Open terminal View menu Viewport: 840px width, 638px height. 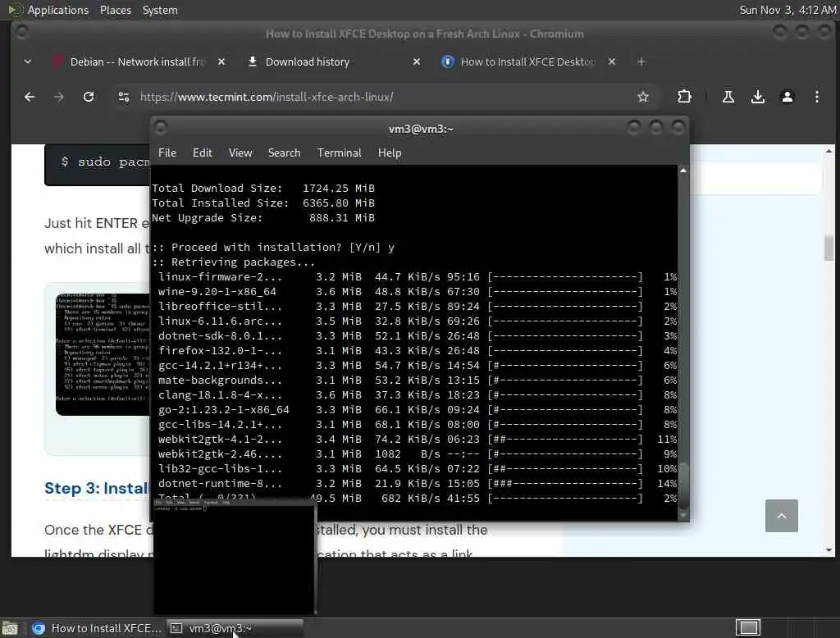(240, 153)
